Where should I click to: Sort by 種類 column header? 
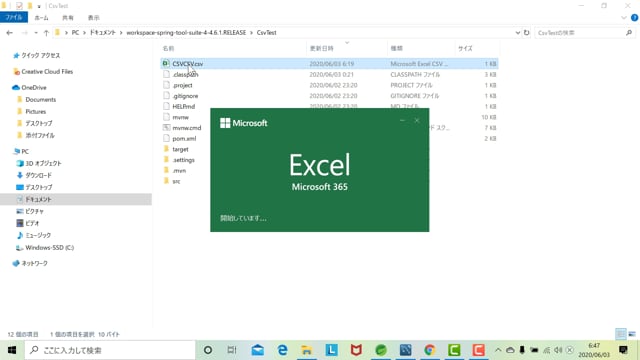coord(397,48)
